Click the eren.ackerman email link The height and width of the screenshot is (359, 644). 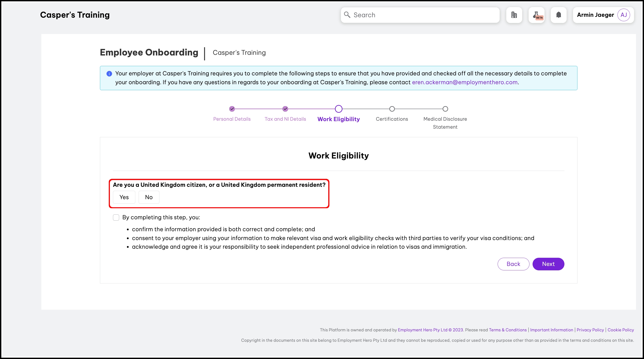[464, 82]
